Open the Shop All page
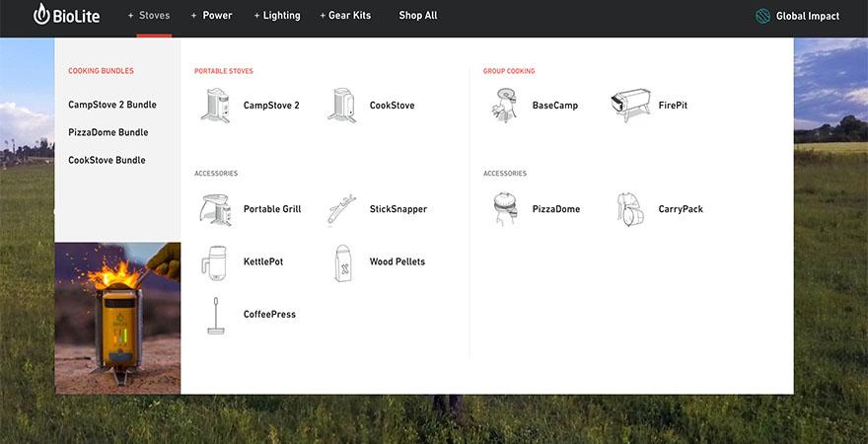The height and width of the screenshot is (444, 868). [418, 16]
